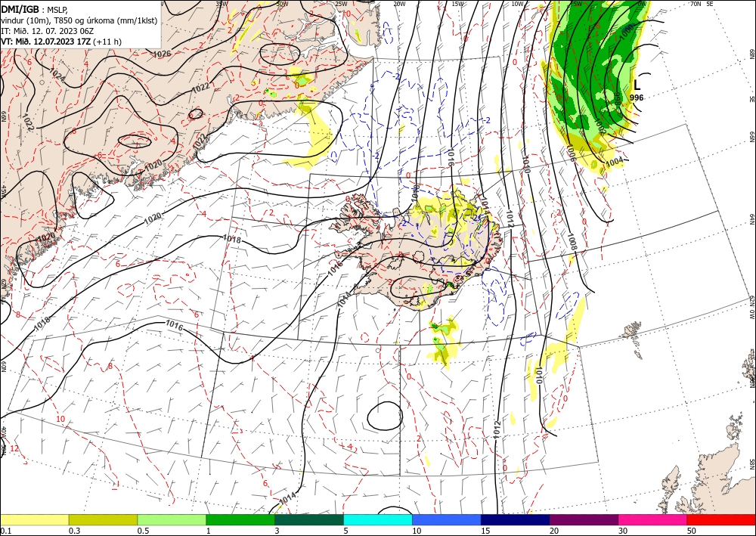Select the pink 30–50 legend swatch

click(x=653, y=519)
